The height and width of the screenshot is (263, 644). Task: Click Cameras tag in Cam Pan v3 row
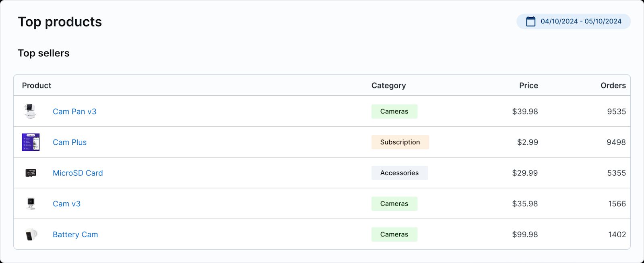[394, 111]
